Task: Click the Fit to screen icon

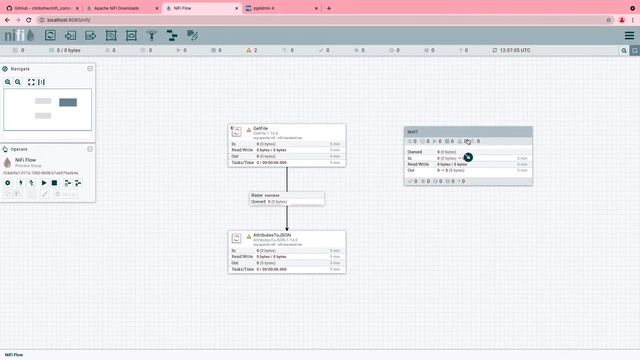Action: (x=31, y=82)
